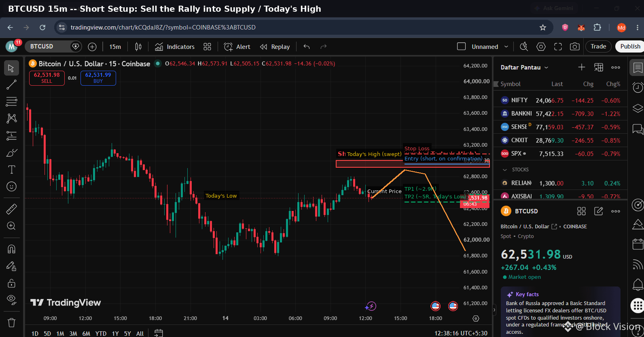Viewport: 644px width, 337px height.
Task: Select the brush drawing tool
Action: [x=11, y=153]
